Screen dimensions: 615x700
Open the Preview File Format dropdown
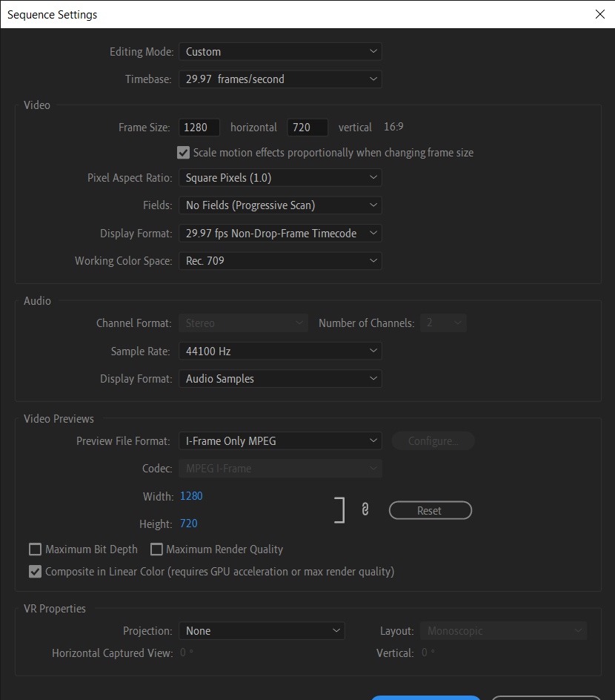click(x=280, y=441)
